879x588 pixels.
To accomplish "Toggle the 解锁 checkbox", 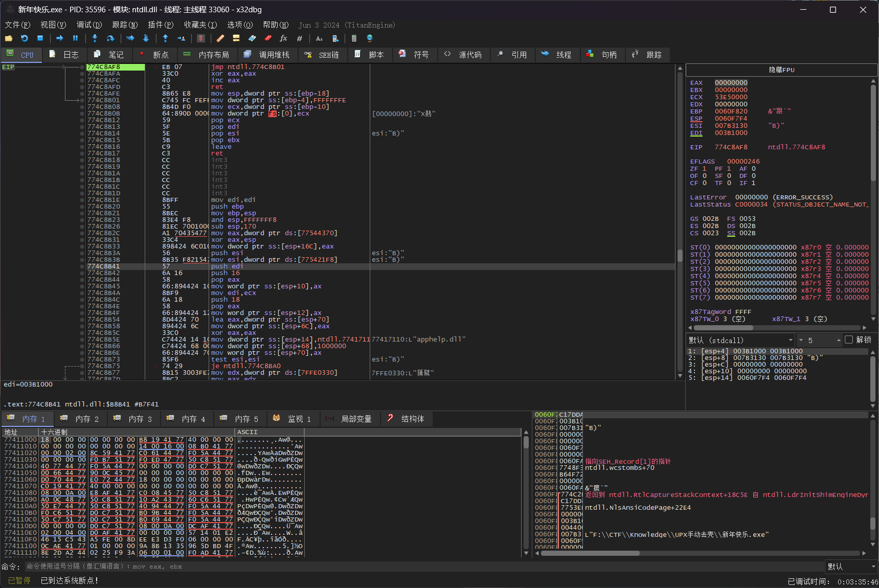I will point(849,340).
